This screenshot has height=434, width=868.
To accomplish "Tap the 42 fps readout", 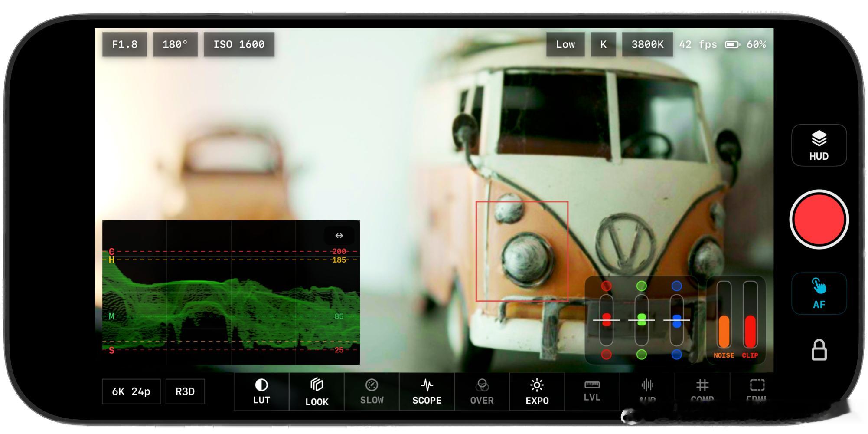I will [x=698, y=44].
